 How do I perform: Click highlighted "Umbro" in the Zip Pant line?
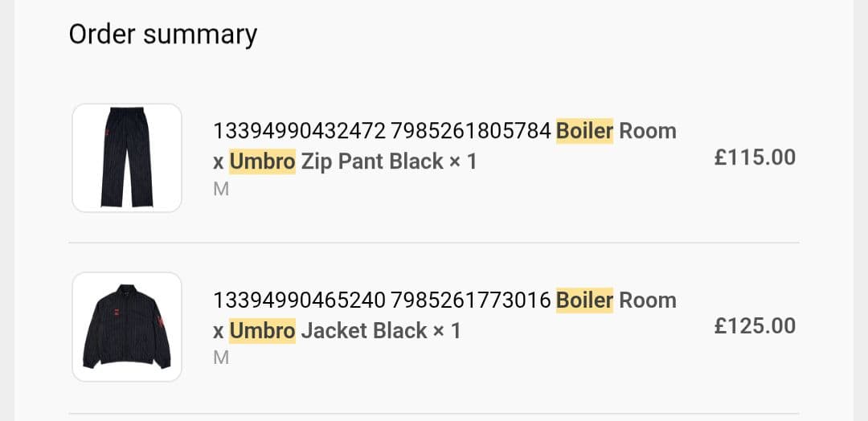click(262, 161)
